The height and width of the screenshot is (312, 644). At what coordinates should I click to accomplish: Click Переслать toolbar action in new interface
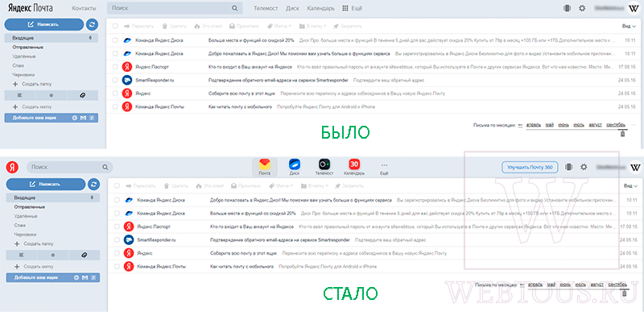140,185
